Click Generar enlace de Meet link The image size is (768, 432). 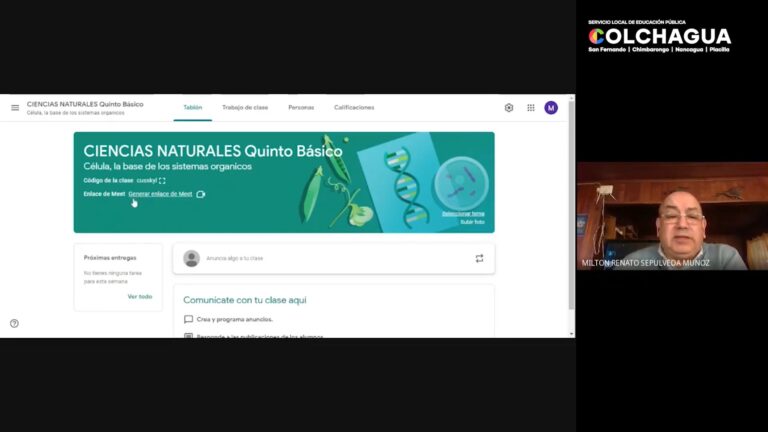pos(160,194)
